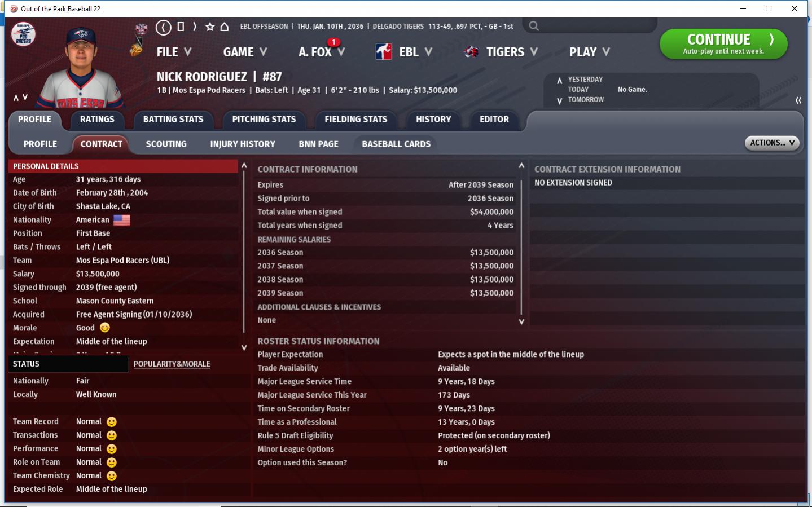Open the POPULARITY&MORALE link
This screenshot has height=507, width=812.
point(172,364)
